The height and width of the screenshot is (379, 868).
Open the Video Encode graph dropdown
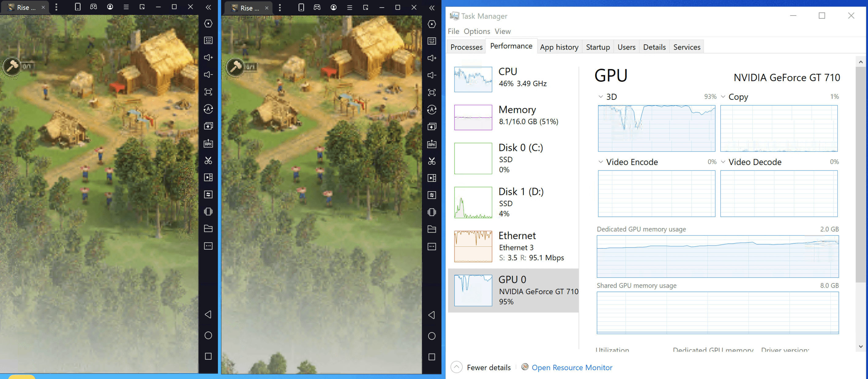coord(600,162)
